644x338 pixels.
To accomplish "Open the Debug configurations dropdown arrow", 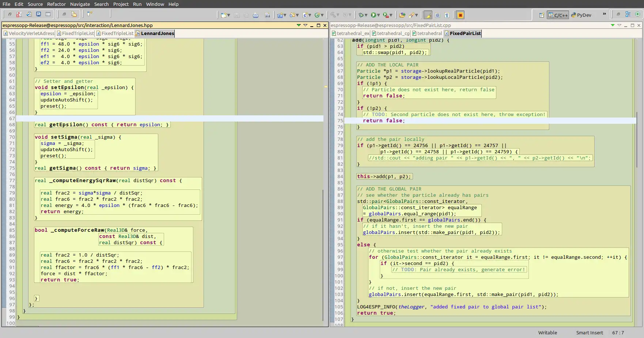I will coord(366,15).
